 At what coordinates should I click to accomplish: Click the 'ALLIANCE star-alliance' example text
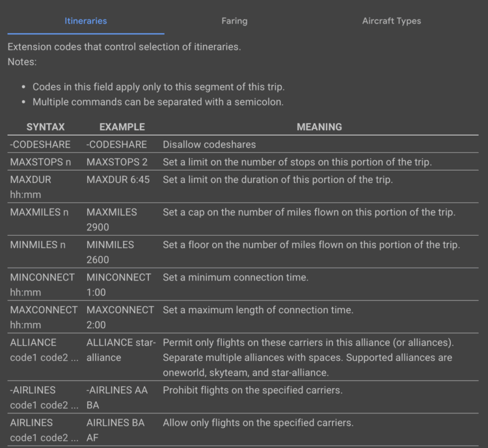(x=120, y=350)
